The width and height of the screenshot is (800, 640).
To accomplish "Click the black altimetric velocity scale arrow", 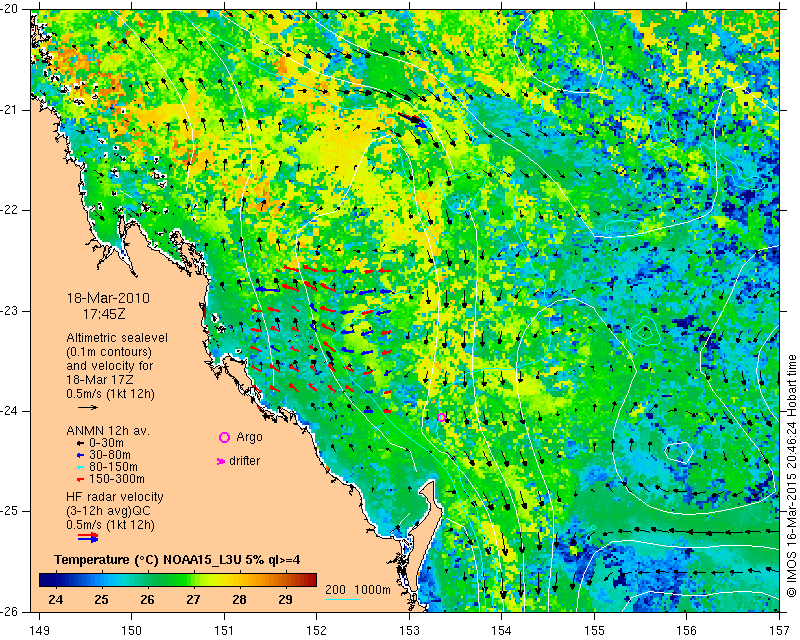I will (88, 407).
